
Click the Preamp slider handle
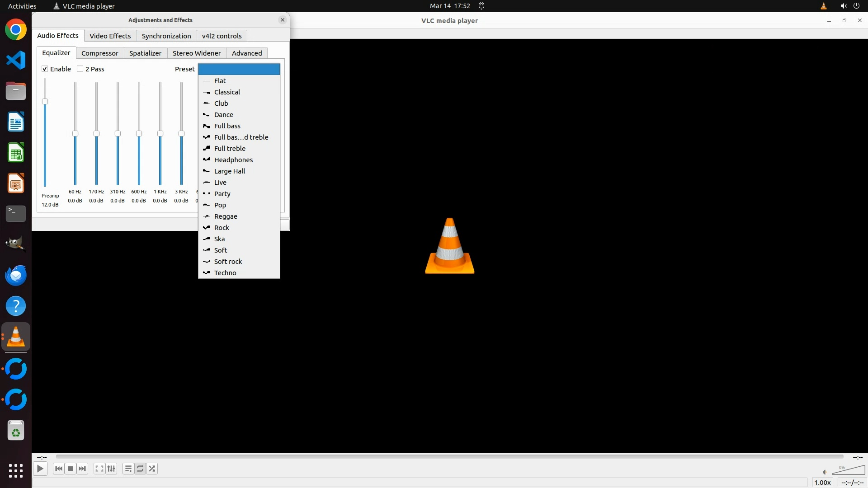pos(45,102)
